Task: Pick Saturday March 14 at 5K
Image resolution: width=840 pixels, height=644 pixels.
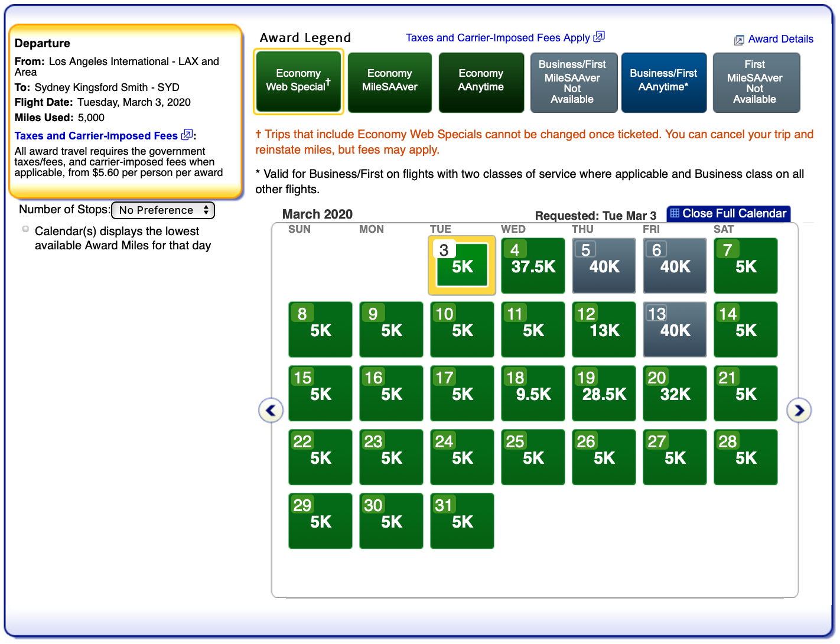Action: [745, 330]
